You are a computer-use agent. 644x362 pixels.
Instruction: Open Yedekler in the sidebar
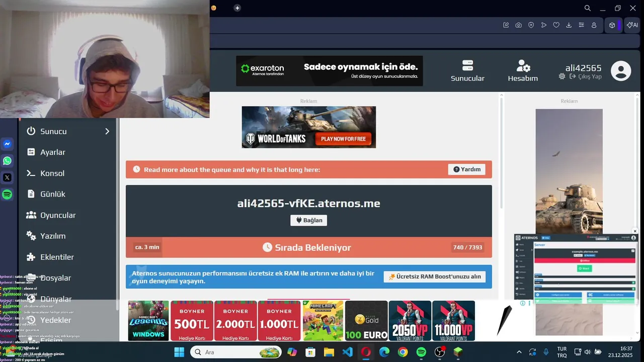tap(67, 320)
